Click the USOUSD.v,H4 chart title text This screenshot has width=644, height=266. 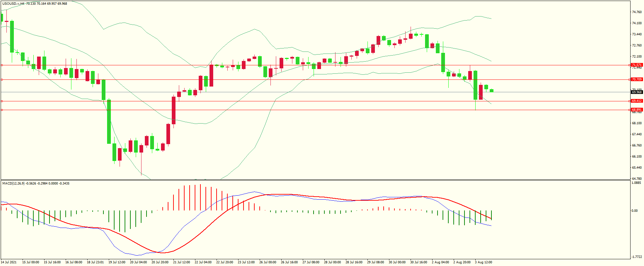pyautogui.click(x=13, y=4)
